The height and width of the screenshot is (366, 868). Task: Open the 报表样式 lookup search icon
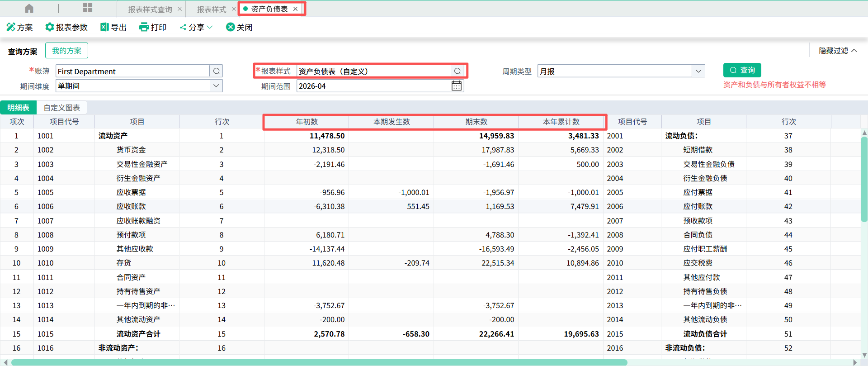tap(458, 71)
